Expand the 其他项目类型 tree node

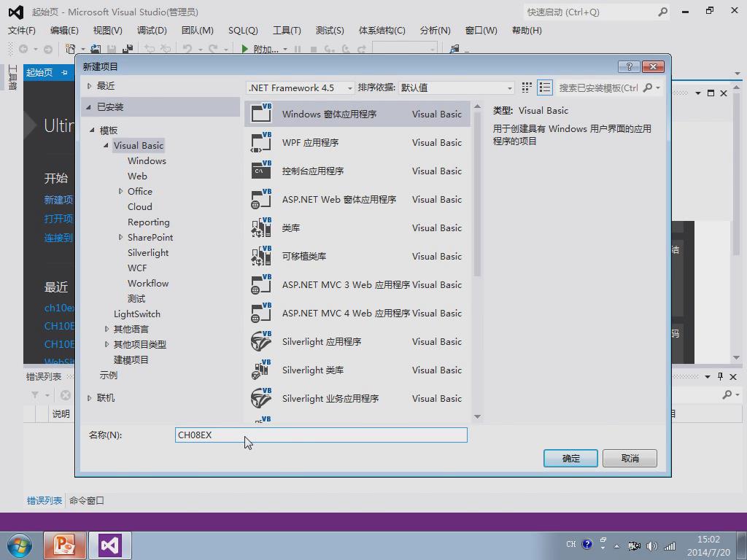(x=107, y=344)
